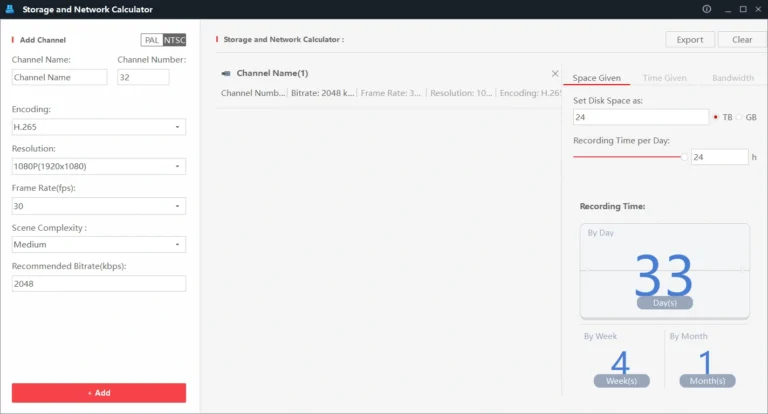Maximize the calculator window
Screen dimensions: 768x414
(742, 9)
